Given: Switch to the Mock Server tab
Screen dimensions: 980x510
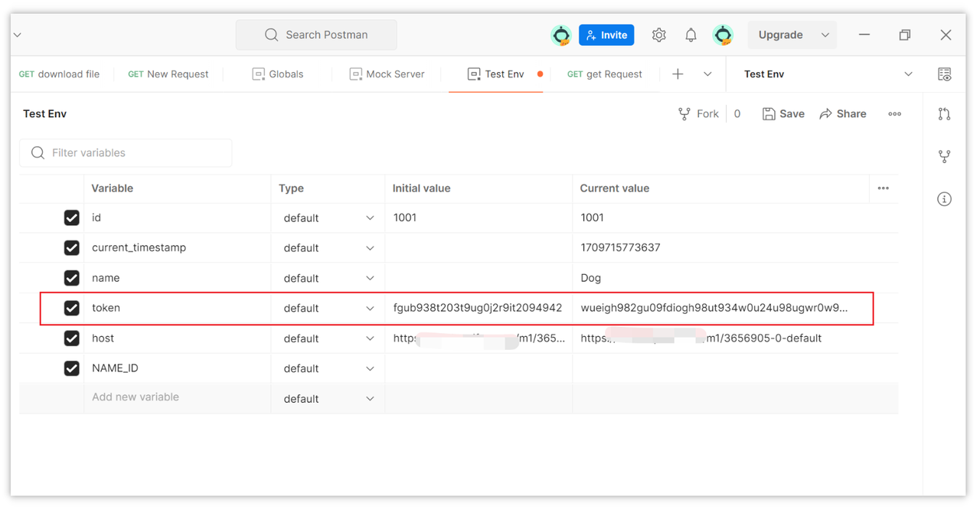Looking at the screenshot, I should 387,74.
